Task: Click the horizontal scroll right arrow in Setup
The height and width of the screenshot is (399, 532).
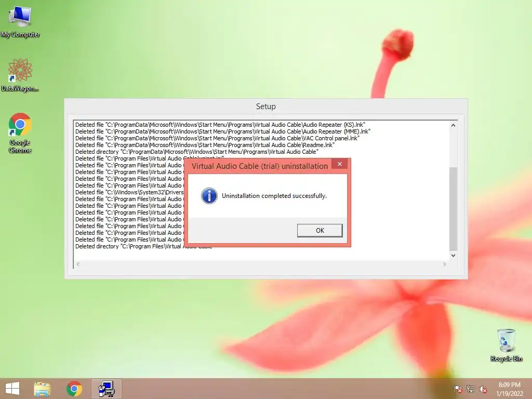Action: coord(445,264)
